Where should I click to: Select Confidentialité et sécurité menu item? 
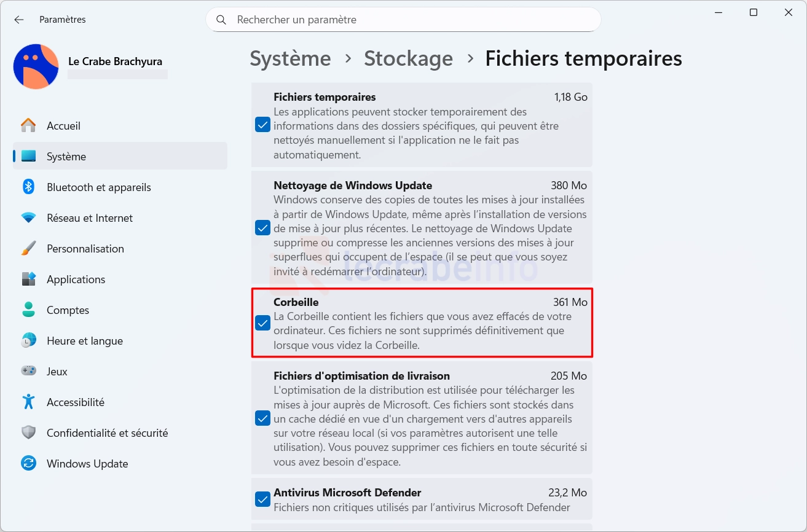[107, 432]
